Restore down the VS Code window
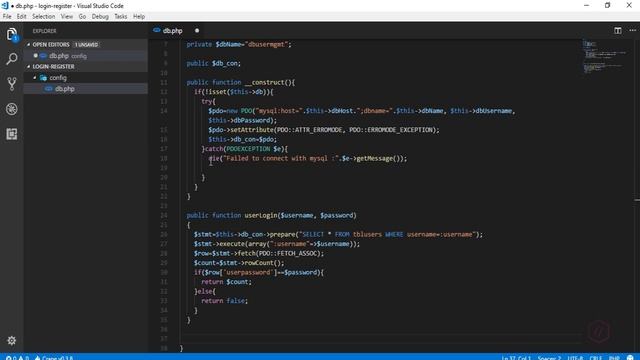The image size is (640, 360). [x=607, y=5]
